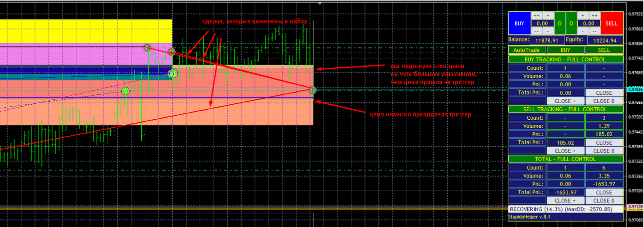Click the green order marker on the cyan line
The height and width of the screenshot is (227, 644).
point(125,91)
